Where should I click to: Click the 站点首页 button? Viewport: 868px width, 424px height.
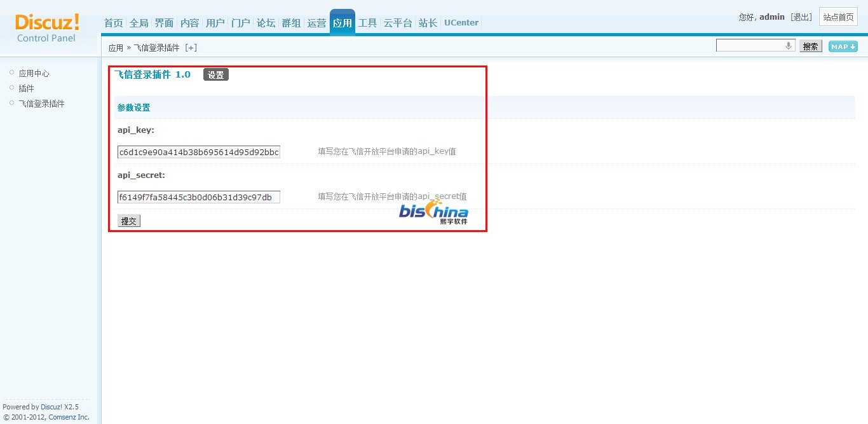[839, 17]
